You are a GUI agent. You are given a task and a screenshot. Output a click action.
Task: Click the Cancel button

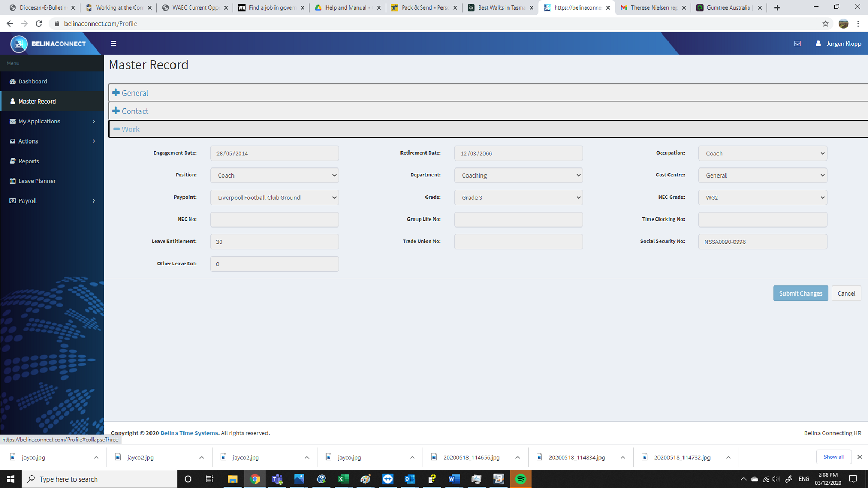(x=846, y=293)
